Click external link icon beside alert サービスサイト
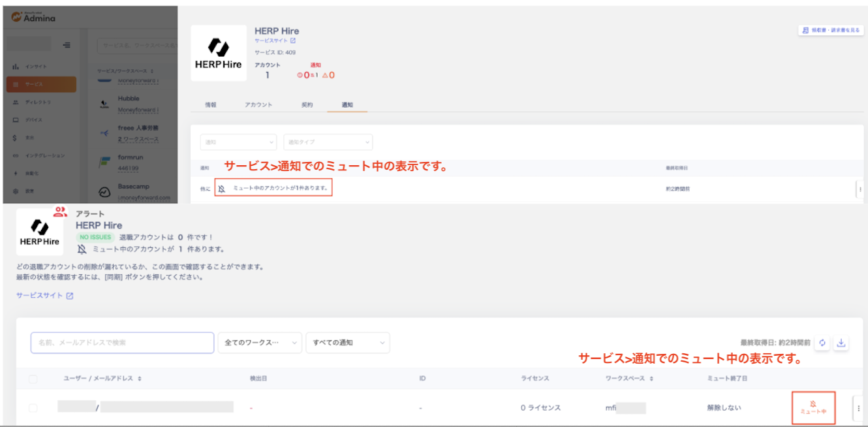Viewport: 868px width, 427px height. click(70, 296)
